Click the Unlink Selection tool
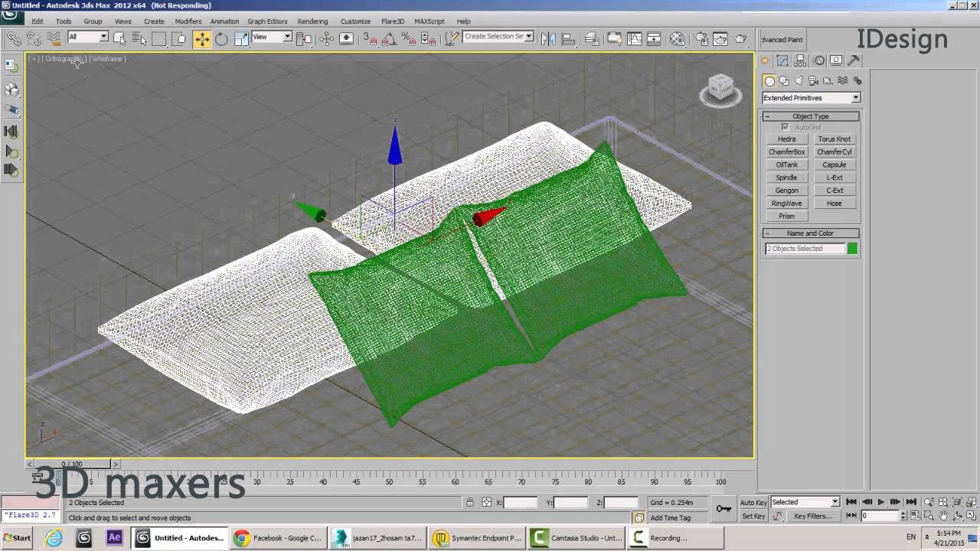The height and width of the screenshot is (551, 980). pos(34,38)
